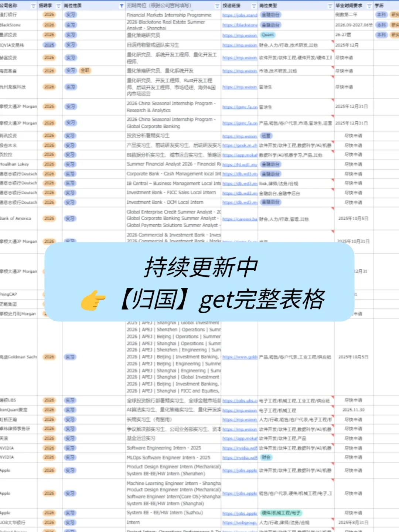This screenshot has width=399, height=532.
Task: Click the 2025 tag in IQVIA row
Action: pos(49,45)
